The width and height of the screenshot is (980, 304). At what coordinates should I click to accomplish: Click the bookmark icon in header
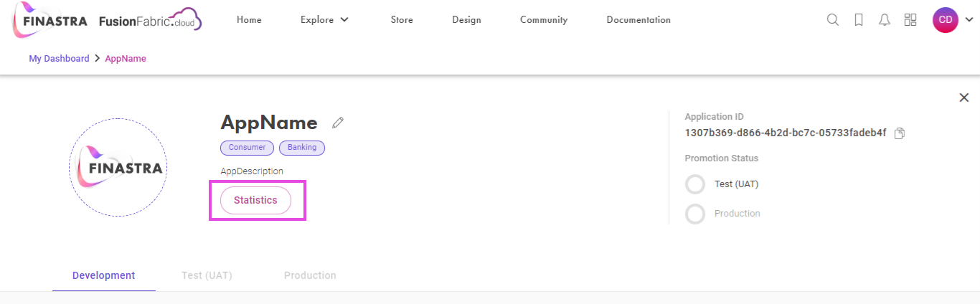pyautogui.click(x=859, y=20)
